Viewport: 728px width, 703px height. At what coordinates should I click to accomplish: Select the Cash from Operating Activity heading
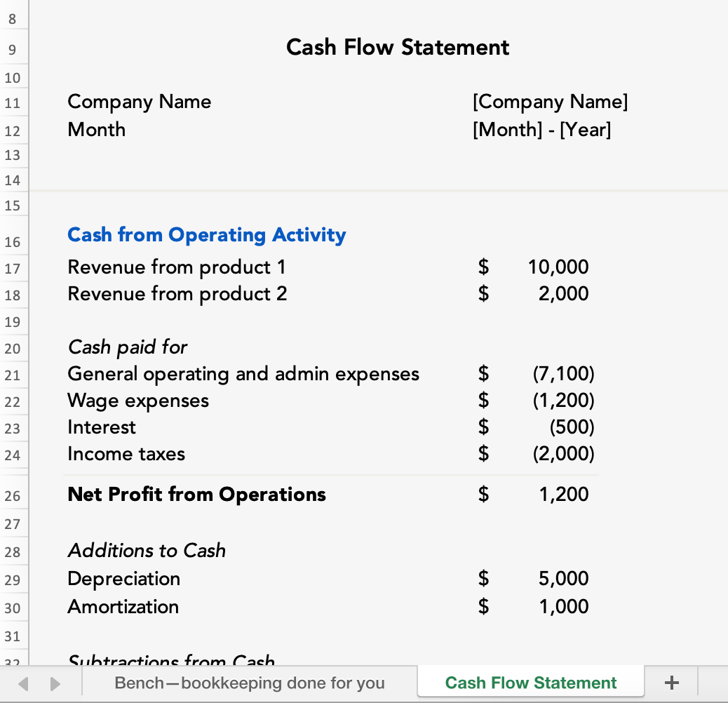pyautogui.click(x=206, y=235)
